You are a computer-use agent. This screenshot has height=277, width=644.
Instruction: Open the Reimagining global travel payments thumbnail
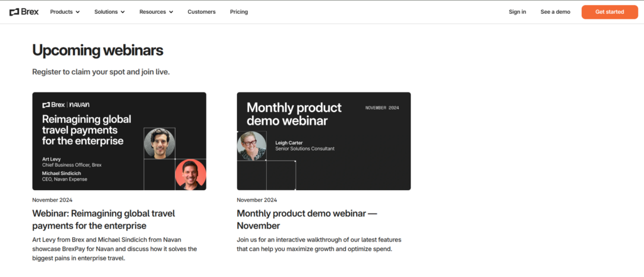coord(119,141)
